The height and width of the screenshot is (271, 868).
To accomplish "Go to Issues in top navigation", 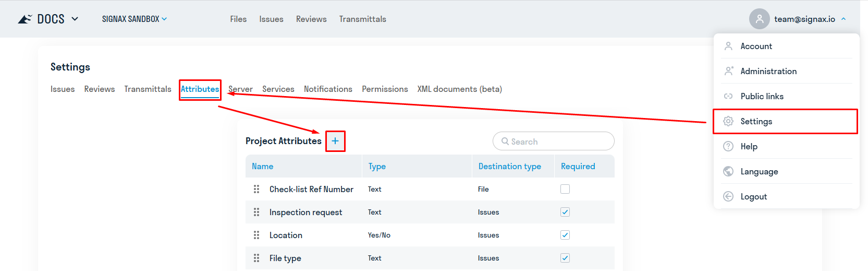I will coord(271,19).
